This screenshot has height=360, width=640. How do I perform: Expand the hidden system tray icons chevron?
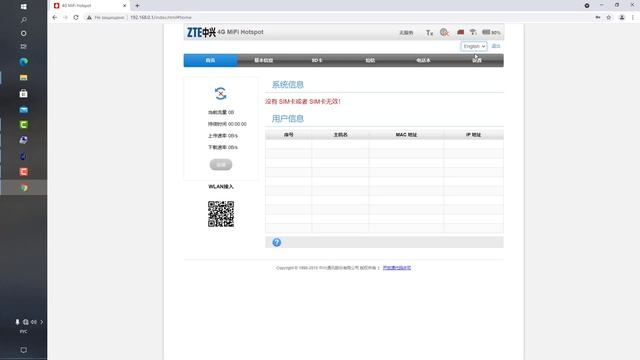click(x=42, y=322)
